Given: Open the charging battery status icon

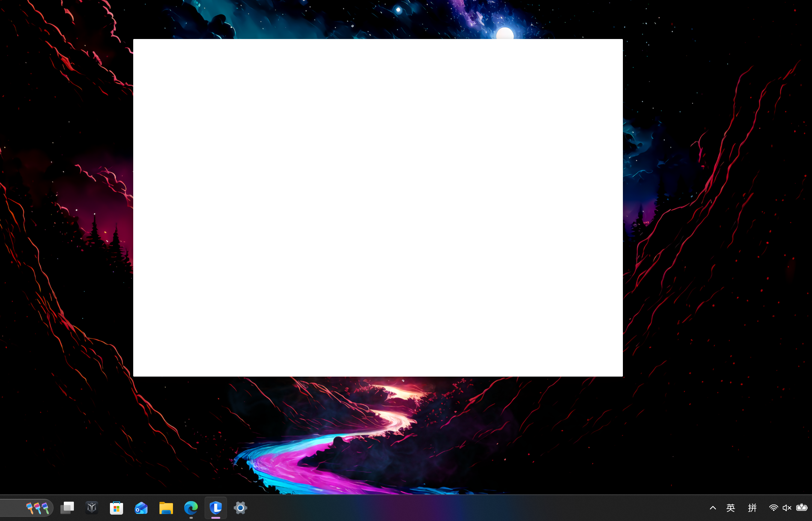Looking at the screenshot, I should tap(801, 508).
